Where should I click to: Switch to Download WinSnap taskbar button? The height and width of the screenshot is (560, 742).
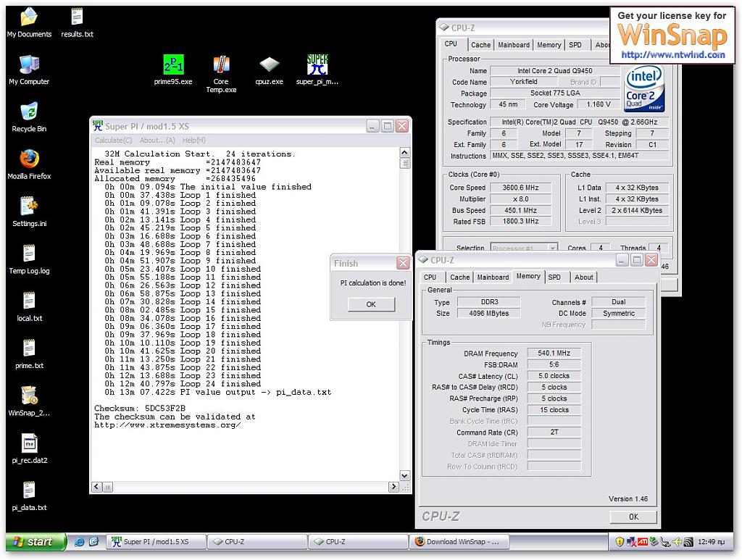[x=459, y=542]
